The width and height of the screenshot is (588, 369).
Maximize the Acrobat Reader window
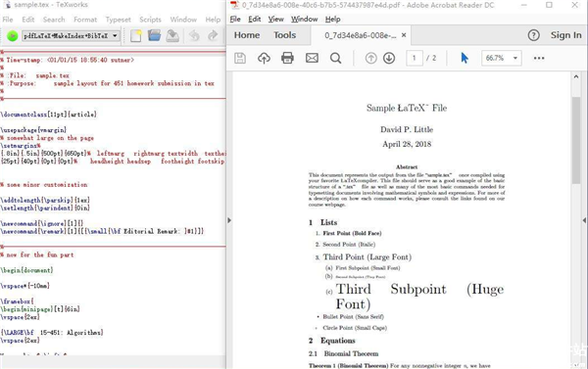point(549,5)
